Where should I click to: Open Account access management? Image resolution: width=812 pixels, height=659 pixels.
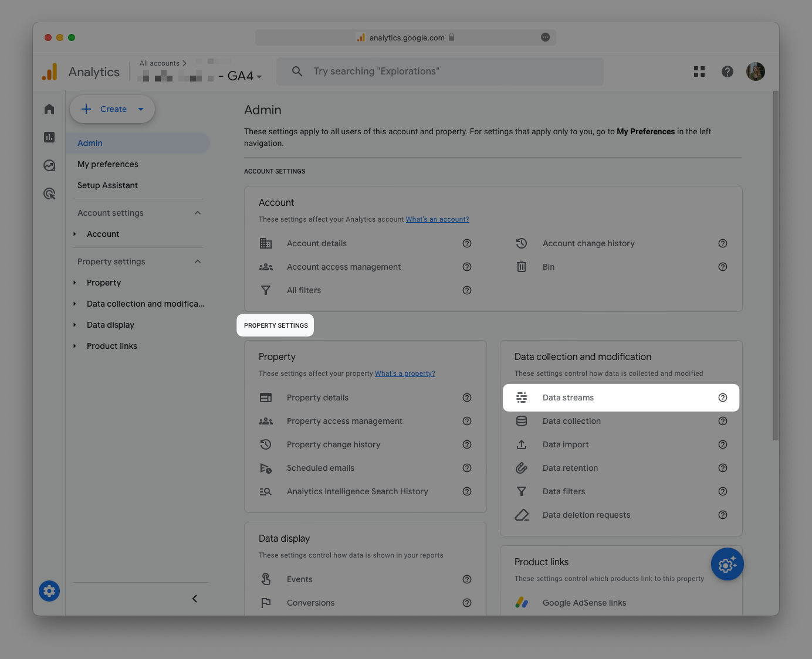point(344,267)
